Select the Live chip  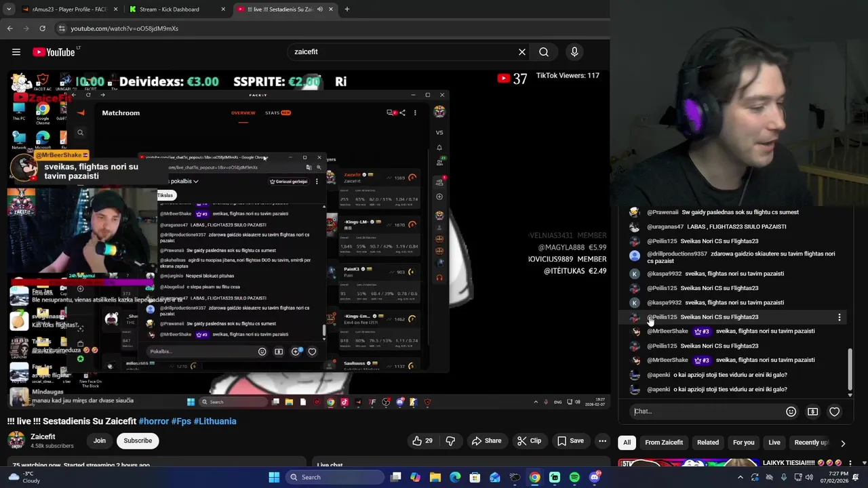[774, 443]
